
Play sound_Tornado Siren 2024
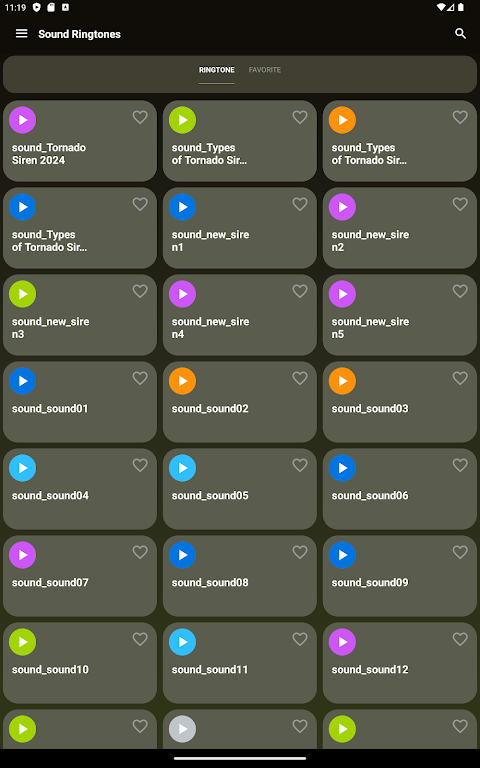pos(23,120)
